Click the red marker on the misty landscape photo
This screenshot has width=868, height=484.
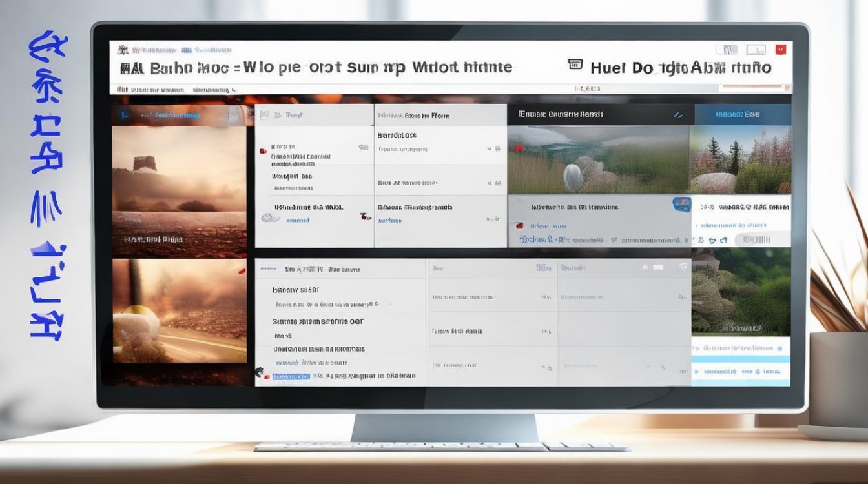click(x=518, y=148)
